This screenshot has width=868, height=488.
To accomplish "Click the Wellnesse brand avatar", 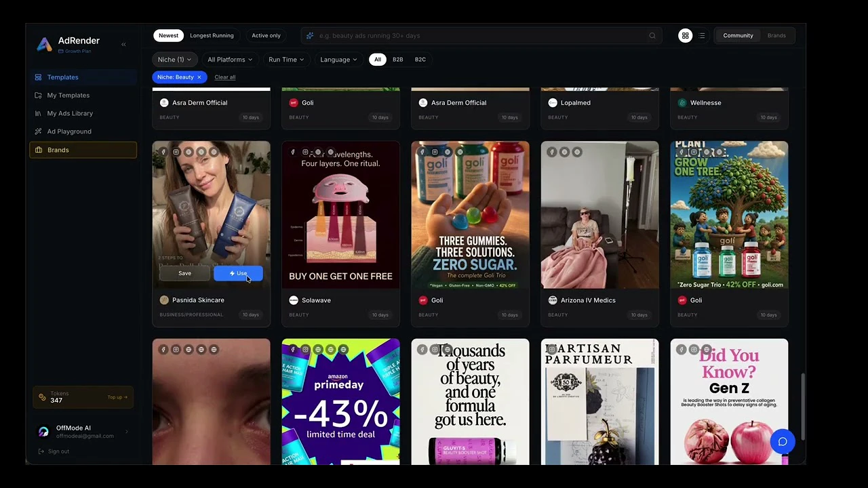I will point(682,102).
